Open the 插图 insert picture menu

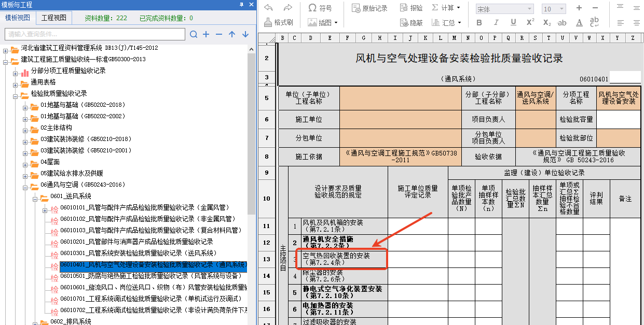pos(323,23)
